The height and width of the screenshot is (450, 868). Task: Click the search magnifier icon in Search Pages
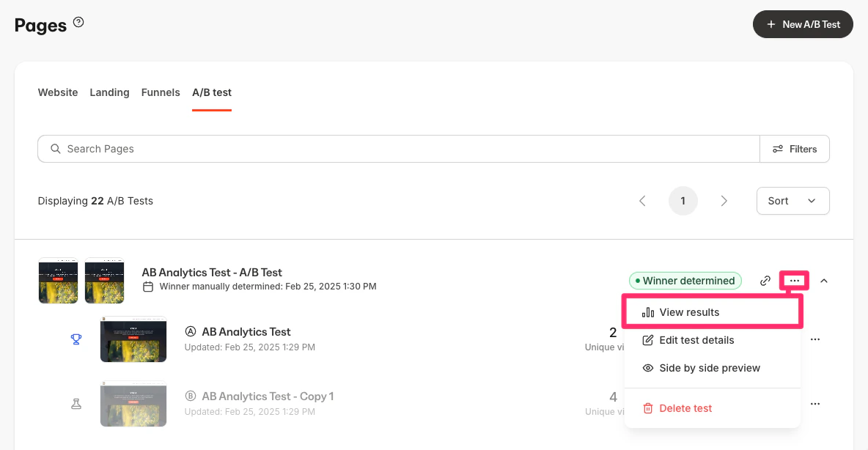[x=55, y=149]
